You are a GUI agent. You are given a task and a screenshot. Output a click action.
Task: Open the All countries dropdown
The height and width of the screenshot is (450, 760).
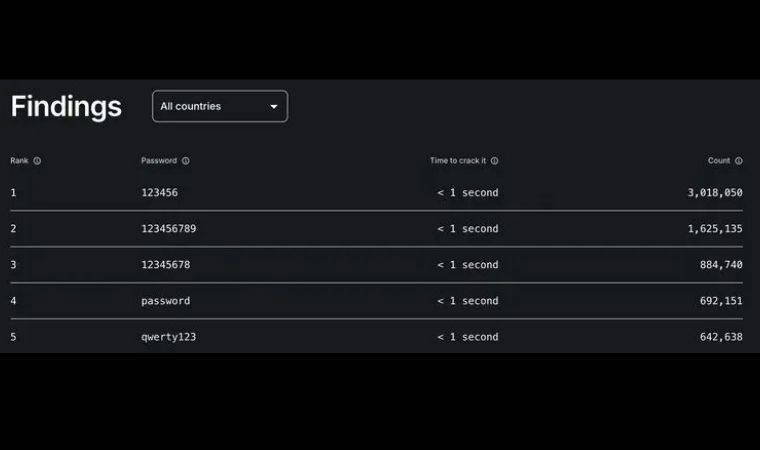tap(219, 106)
